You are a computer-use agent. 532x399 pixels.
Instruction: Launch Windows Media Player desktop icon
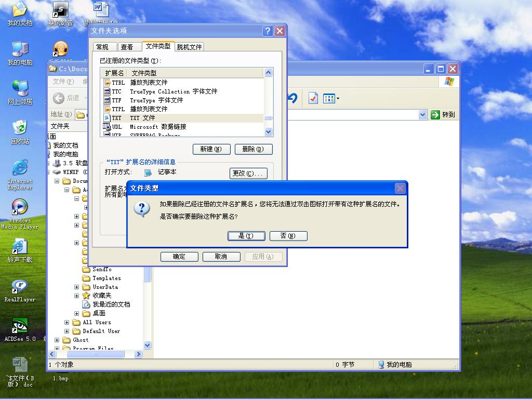point(20,214)
